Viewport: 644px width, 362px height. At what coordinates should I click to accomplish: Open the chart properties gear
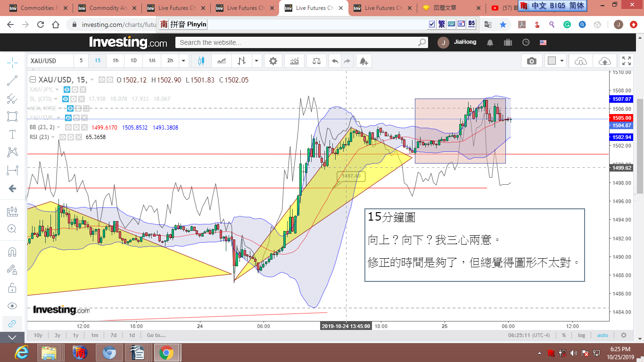273,61
